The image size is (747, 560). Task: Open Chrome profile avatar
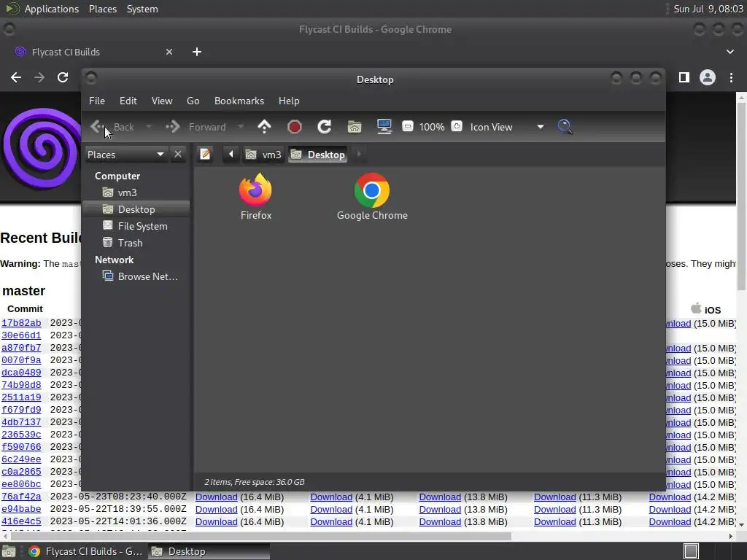click(x=708, y=77)
